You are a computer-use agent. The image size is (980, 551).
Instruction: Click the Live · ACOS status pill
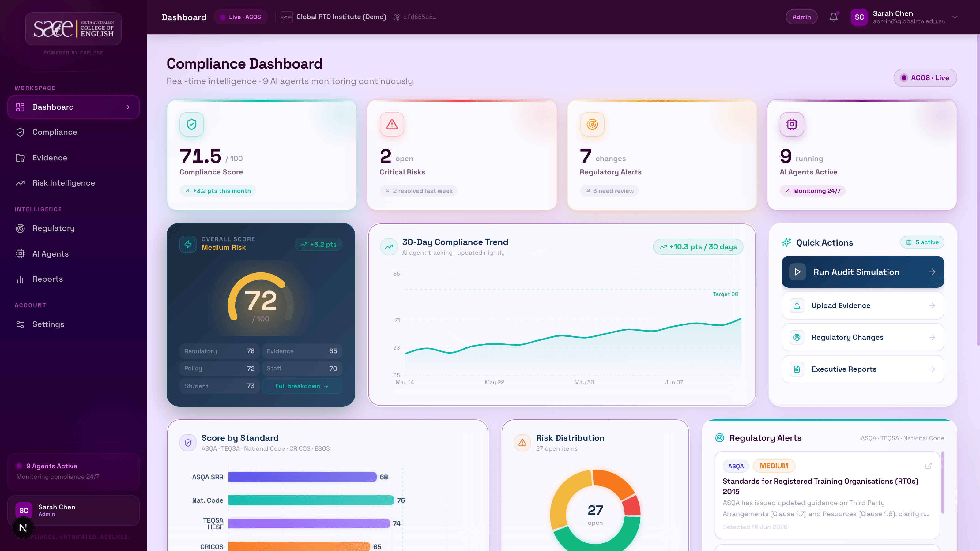click(241, 17)
